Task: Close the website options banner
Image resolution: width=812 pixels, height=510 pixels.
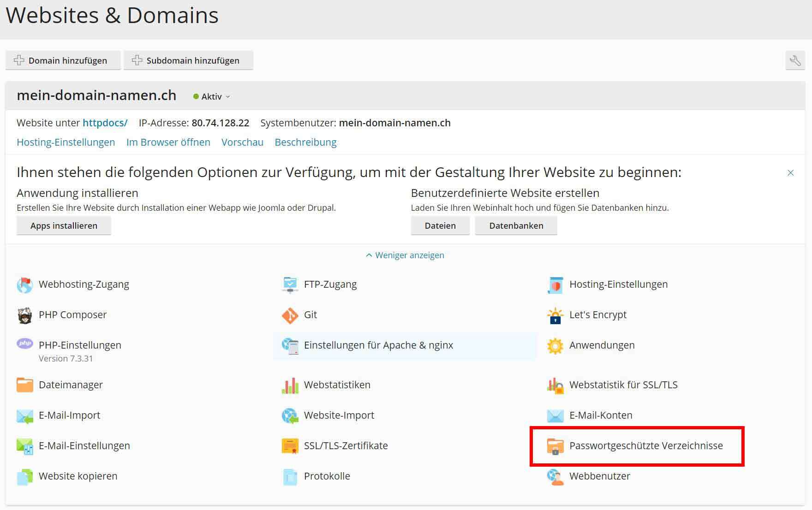Action: point(790,172)
